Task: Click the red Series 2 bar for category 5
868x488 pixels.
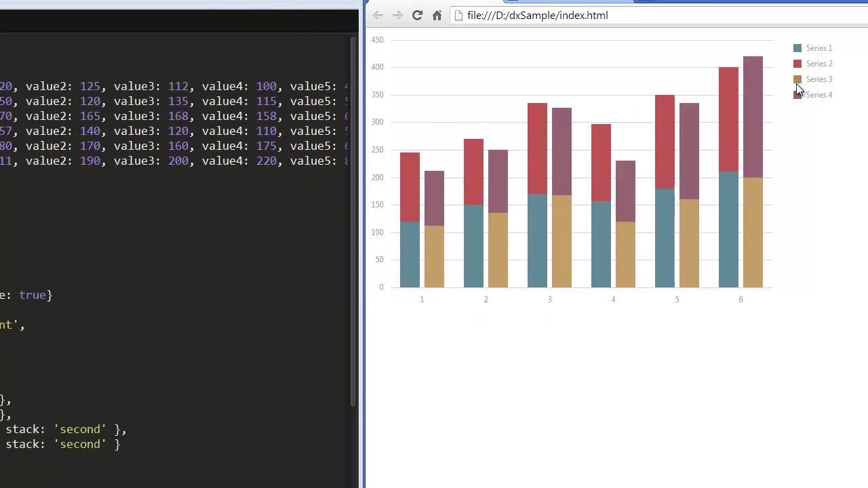Action: point(665,142)
